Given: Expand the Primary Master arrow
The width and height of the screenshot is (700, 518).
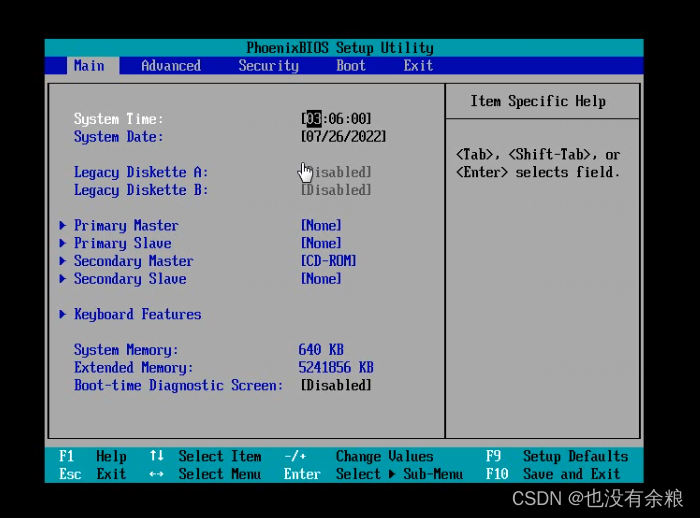Looking at the screenshot, I should pyautogui.click(x=63, y=226).
